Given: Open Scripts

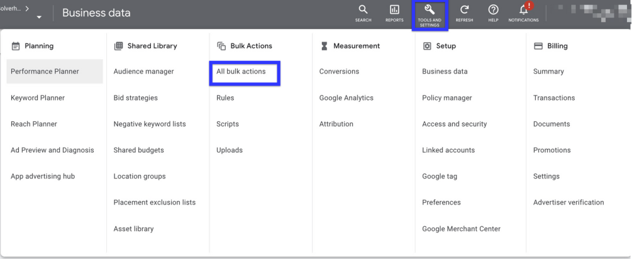Looking at the screenshot, I should 228,124.
